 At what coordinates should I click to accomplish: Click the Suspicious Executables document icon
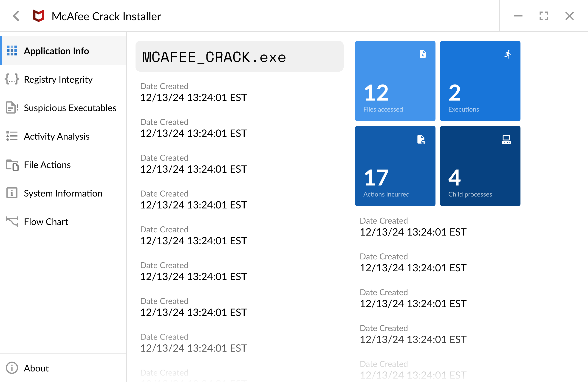12,108
